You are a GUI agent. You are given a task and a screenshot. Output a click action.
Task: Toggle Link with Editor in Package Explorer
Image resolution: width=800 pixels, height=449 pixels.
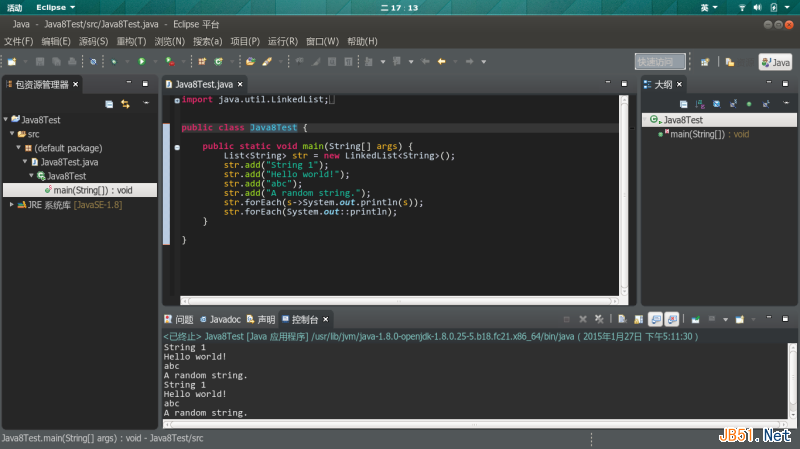(x=125, y=103)
